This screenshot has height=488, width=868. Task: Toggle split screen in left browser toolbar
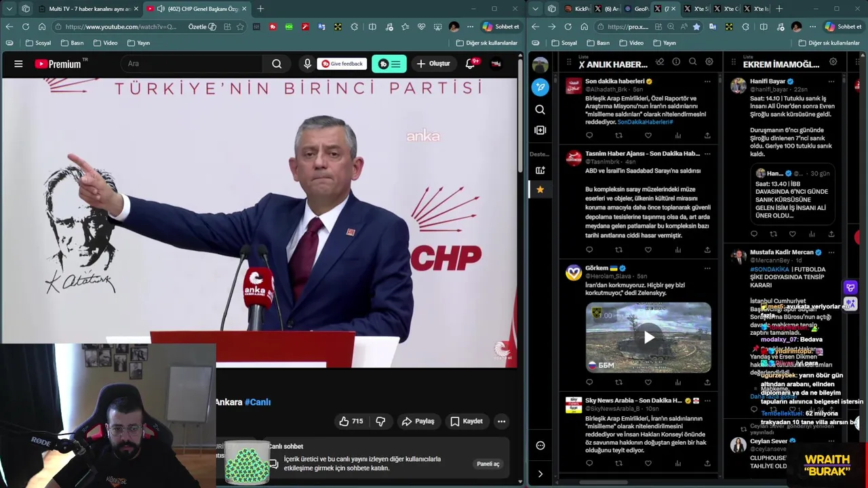point(372,26)
